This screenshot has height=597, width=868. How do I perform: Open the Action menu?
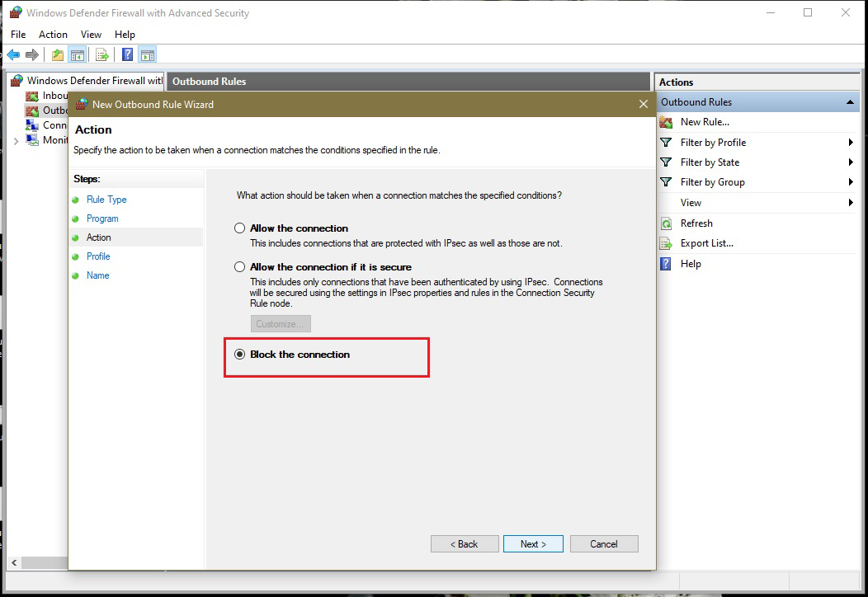(x=53, y=35)
